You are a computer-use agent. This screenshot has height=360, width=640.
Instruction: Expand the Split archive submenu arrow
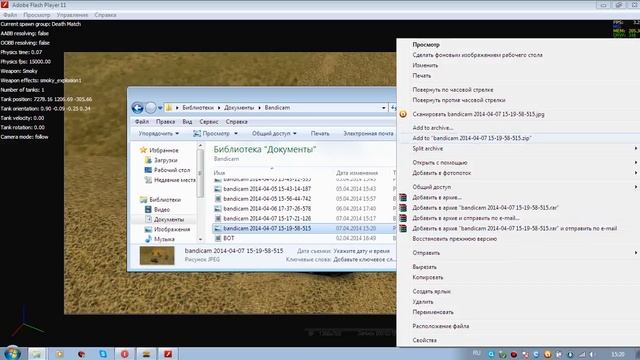coord(636,149)
